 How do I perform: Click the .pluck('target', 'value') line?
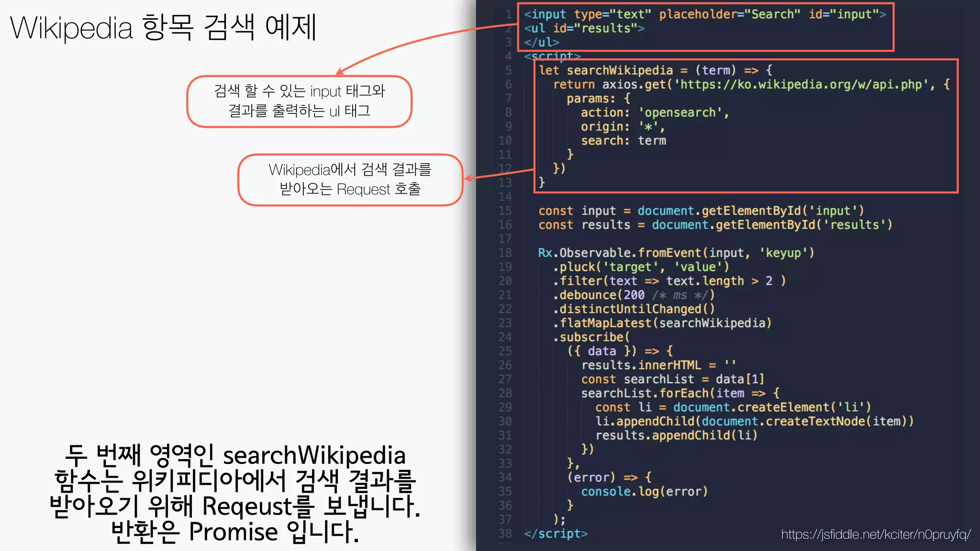(x=641, y=267)
